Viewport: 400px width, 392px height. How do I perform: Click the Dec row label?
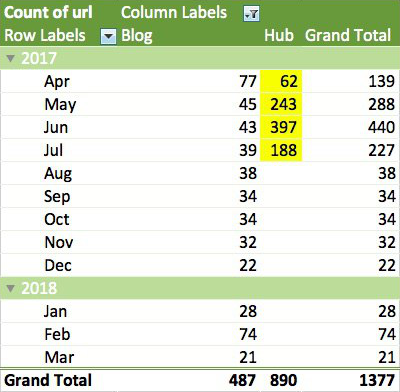coord(58,265)
